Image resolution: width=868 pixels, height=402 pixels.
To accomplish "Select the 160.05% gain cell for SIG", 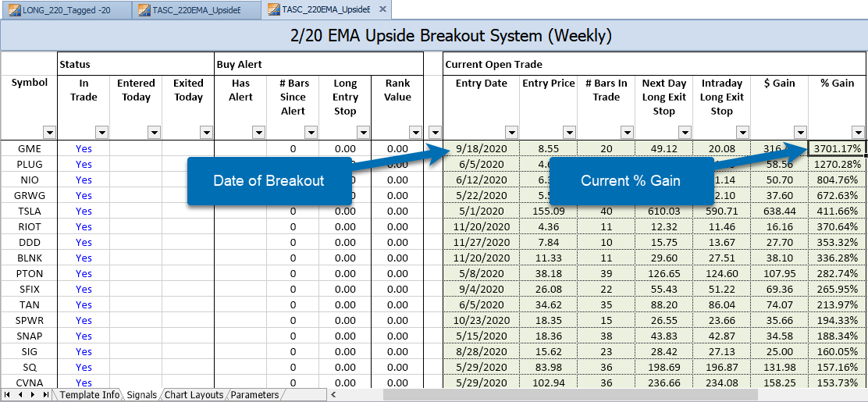I will [x=837, y=351].
